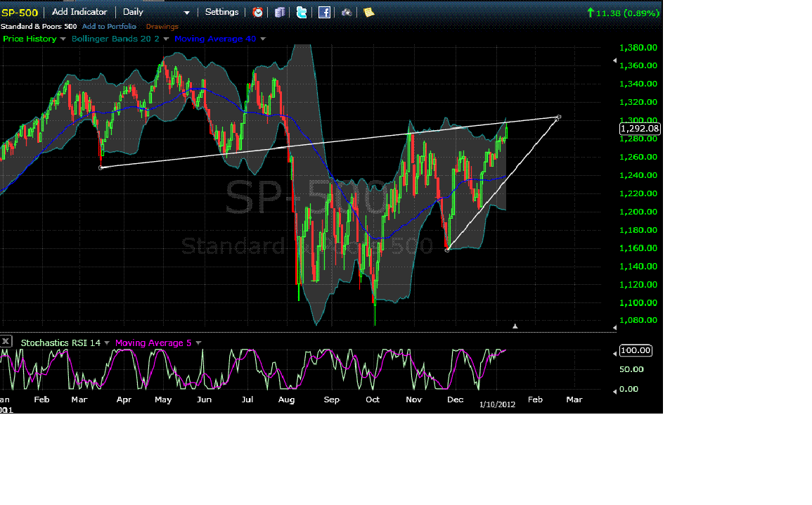
Task: Click the Aug label on time axis
Action: tap(286, 400)
